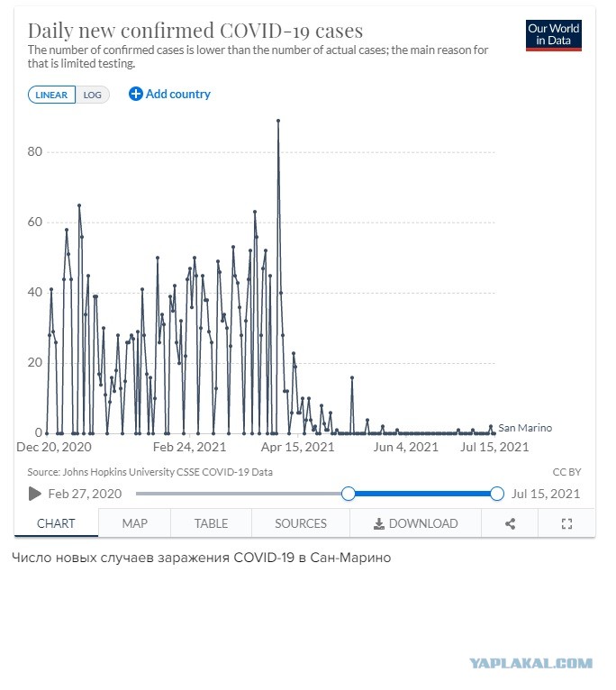616x690 pixels.
Task: Click the peak data point near 89 cases
Action: tap(278, 121)
